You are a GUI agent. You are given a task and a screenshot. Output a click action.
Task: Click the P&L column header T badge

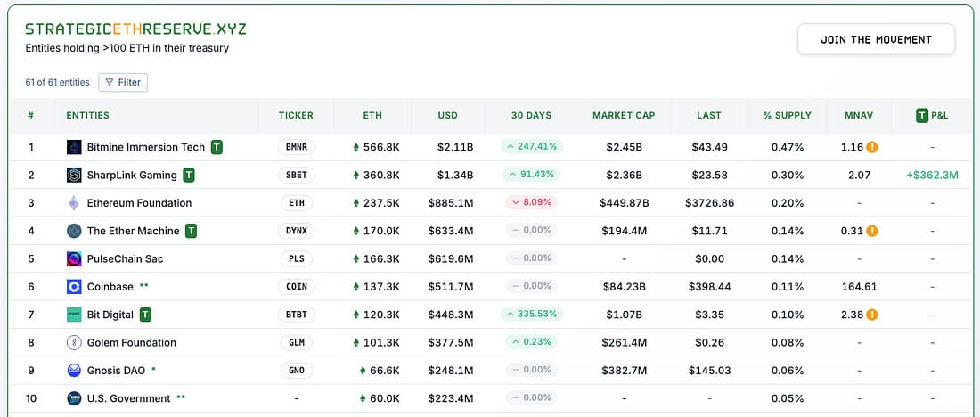pyautogui.click(x=922, y=115)
